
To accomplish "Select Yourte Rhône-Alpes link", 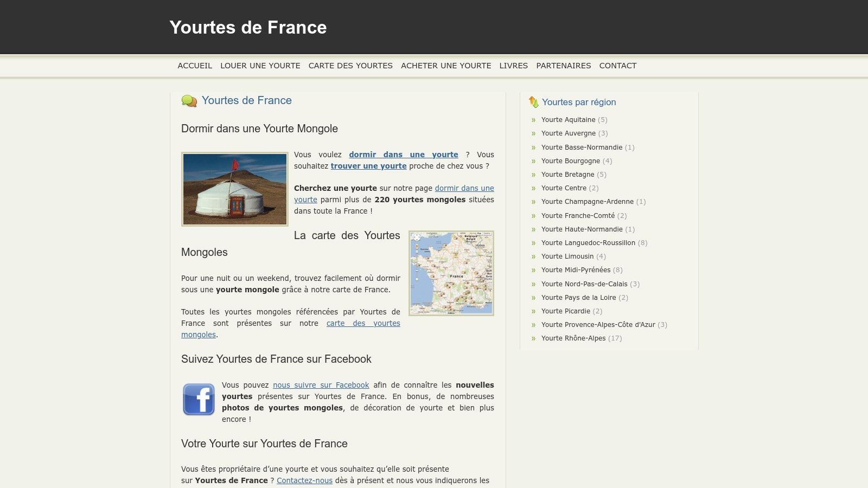I will coord(573,338).
